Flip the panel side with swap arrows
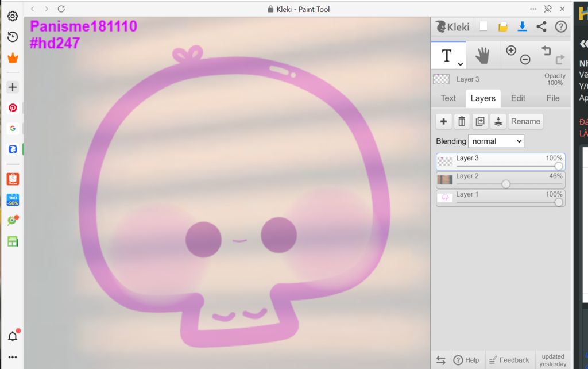 (441, 360)
